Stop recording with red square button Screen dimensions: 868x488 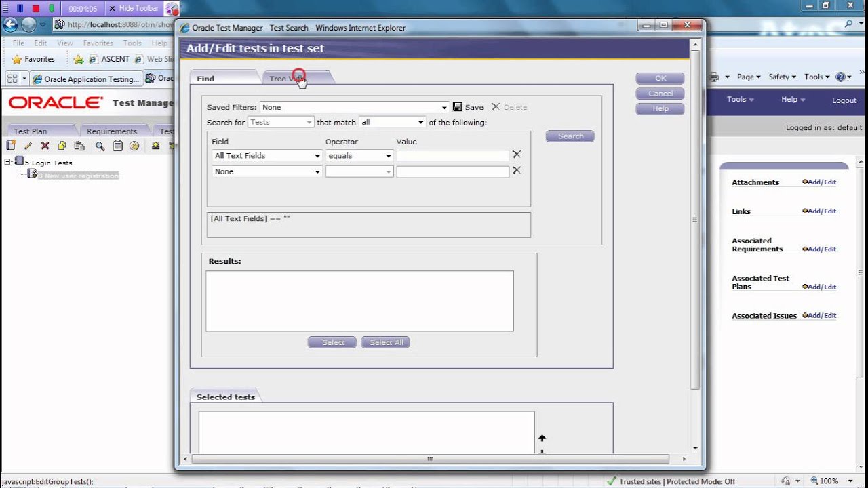tap(35, 8)
